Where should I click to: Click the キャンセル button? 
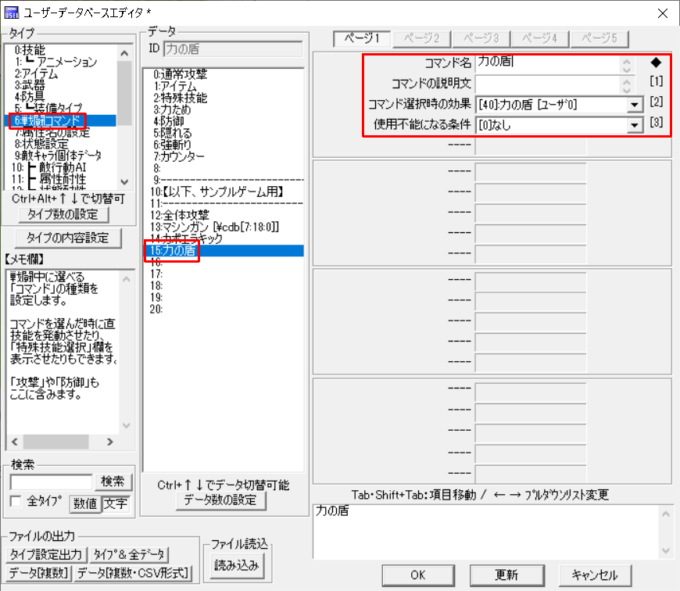[x=594, y=575]
